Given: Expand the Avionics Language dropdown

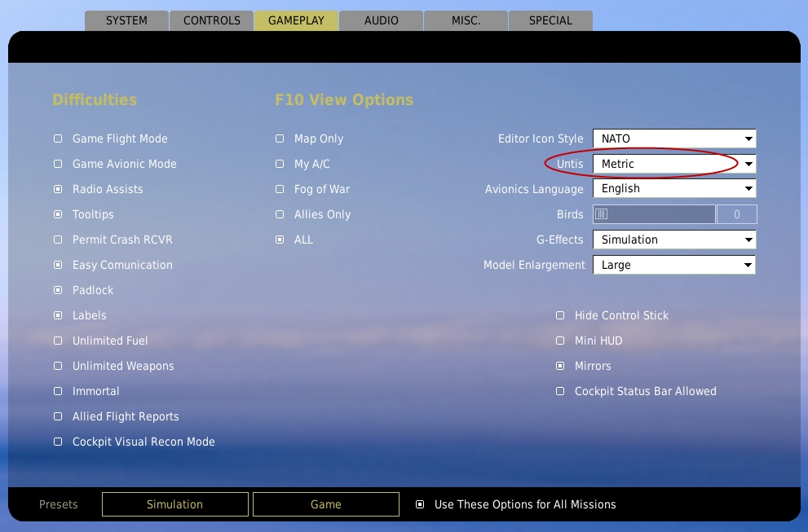Looking at the screenshot, I should [674, 188].
